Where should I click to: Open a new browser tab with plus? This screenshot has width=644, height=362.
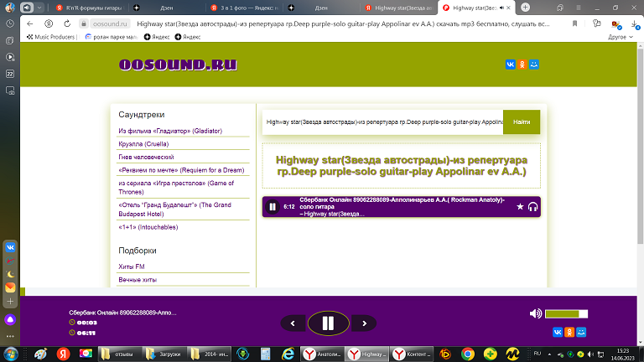click(525, 8)
